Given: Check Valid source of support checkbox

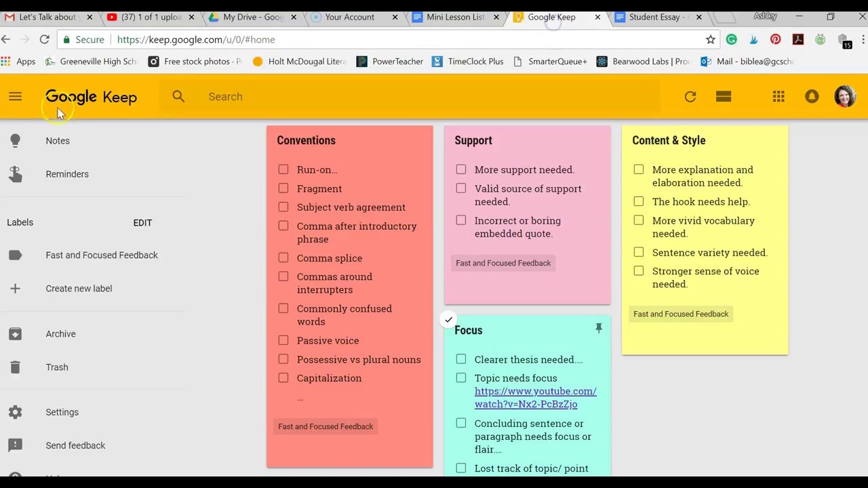Looking at the screenshot, I should click(460, 188).
